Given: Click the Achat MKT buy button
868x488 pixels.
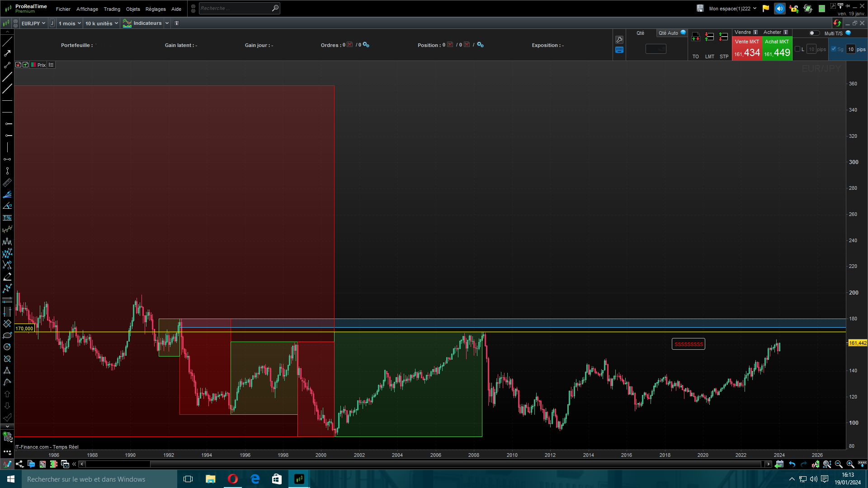Looking at the screenshot, I should click(777, 49).
